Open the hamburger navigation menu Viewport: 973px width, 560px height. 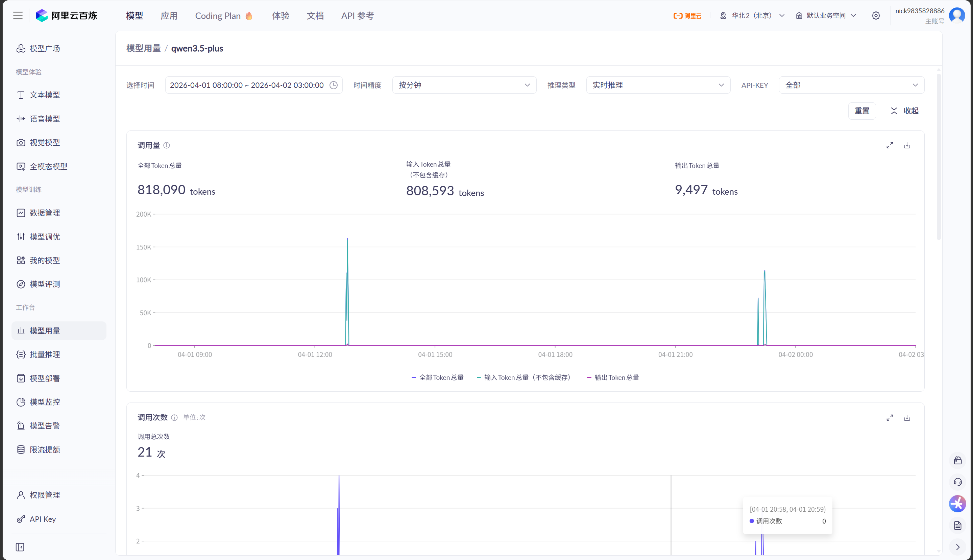click(x=18, y=16)
